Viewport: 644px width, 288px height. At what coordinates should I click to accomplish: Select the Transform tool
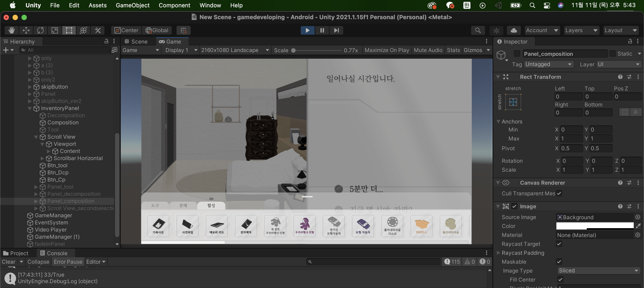point(83,30)
